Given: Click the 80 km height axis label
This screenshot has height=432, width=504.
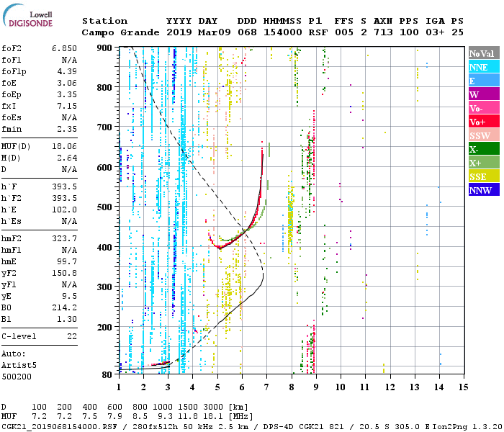Looking at the screenshot, I should (107, 374).
